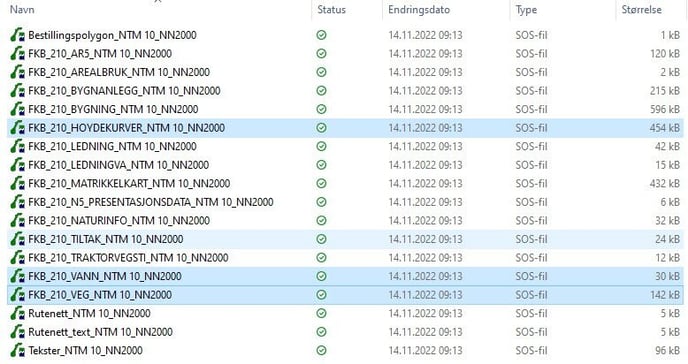The height and width of the screenshot is (364, 688).
Task: Click the status checkmark for FKB_210_TILTAK_NTM
Action: click(322, 239)
